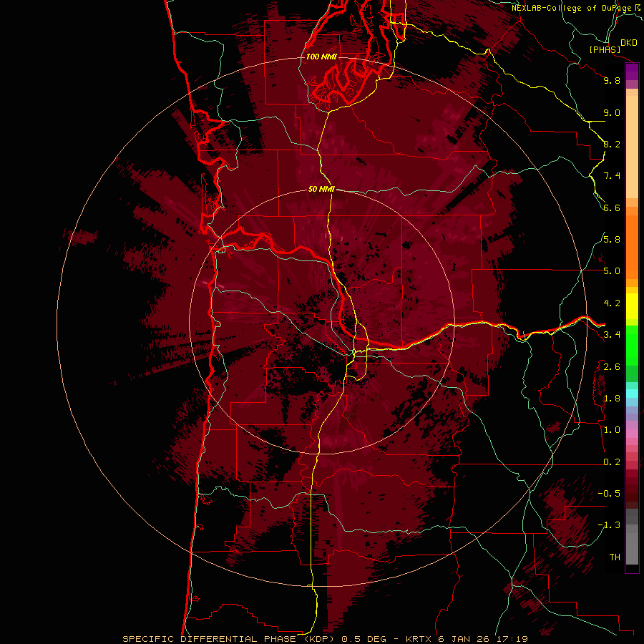Click the 1.8 legend value
644x644 pixels.
tap(612, 399)
